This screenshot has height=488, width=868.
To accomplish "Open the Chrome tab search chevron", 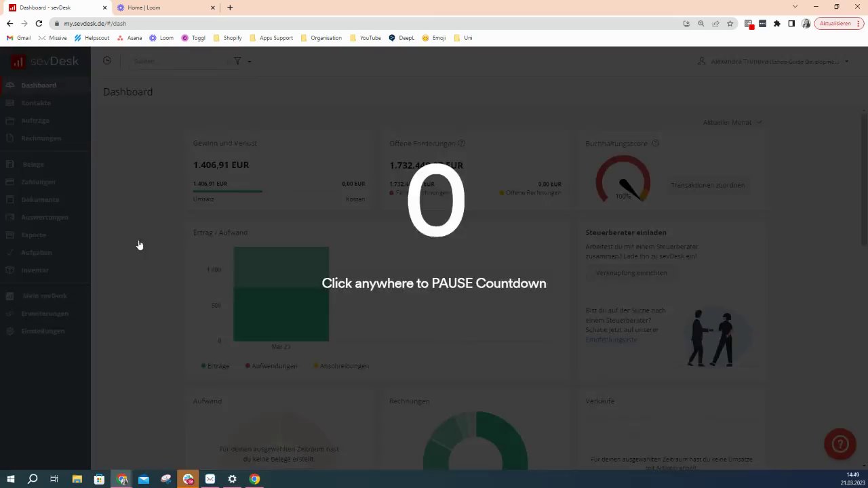I will 795,7.
